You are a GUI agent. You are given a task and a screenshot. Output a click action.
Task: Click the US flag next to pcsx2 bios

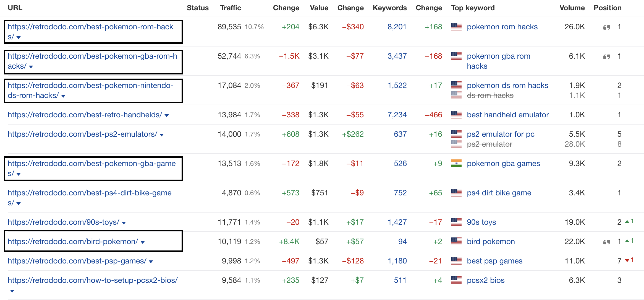pos(456,280)
